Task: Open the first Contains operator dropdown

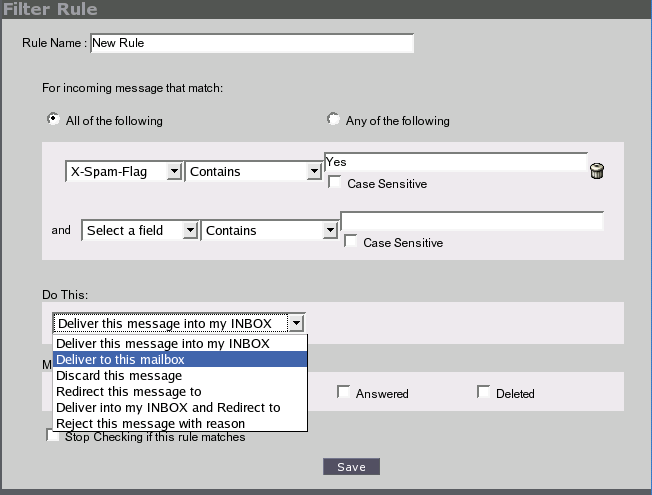Action: [x=253, y=171]
